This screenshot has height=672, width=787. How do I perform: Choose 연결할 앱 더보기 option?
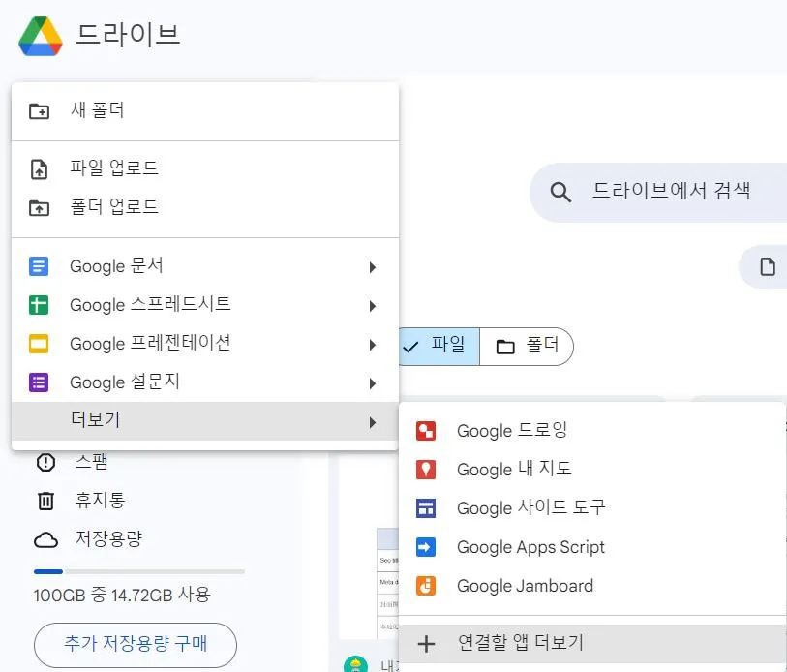coord(591,643)
